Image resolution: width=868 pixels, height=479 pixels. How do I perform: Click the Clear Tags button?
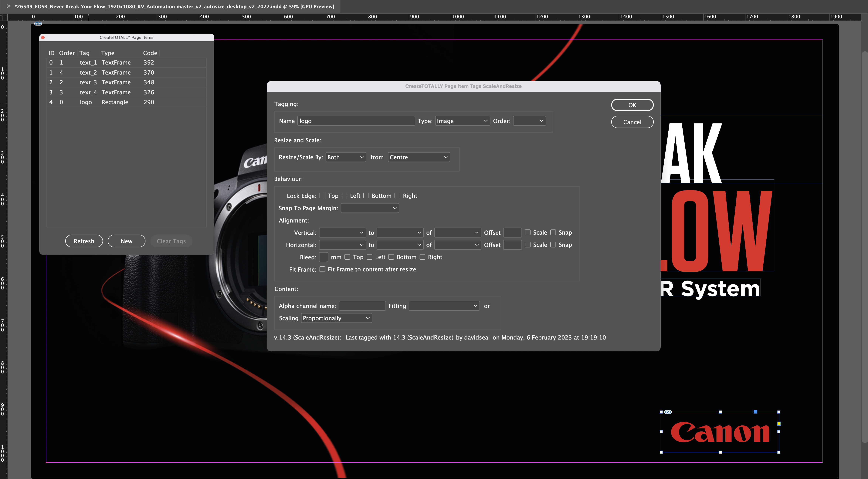171,241
